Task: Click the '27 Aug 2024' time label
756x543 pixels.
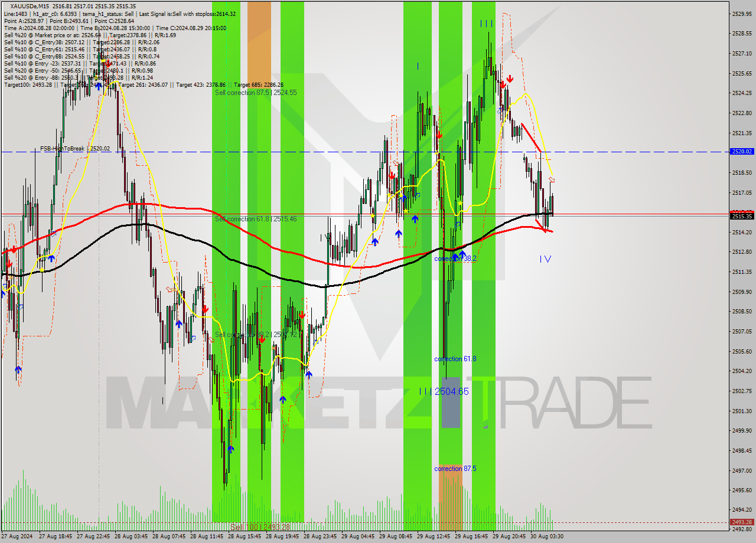Action: pos(17,537)
